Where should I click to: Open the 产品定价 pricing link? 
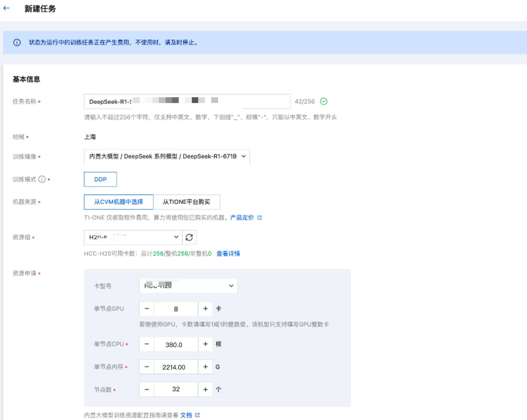242,217
